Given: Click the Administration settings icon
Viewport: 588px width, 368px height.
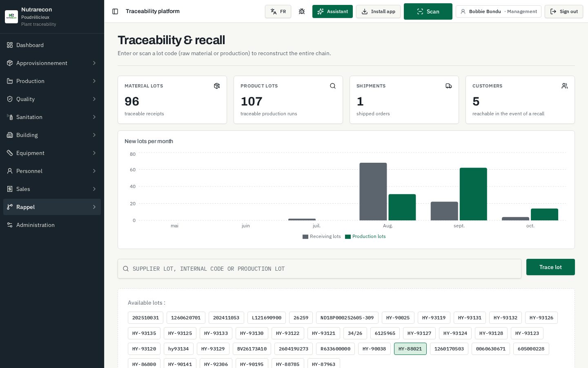Looking at the screenshot, I should tap(10, 225).
